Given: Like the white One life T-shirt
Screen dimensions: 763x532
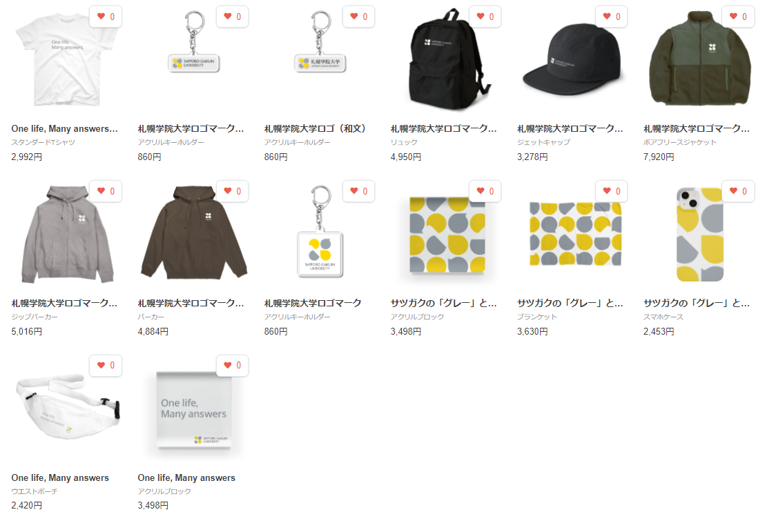Looking at the screenshot, I should (106, 17).
